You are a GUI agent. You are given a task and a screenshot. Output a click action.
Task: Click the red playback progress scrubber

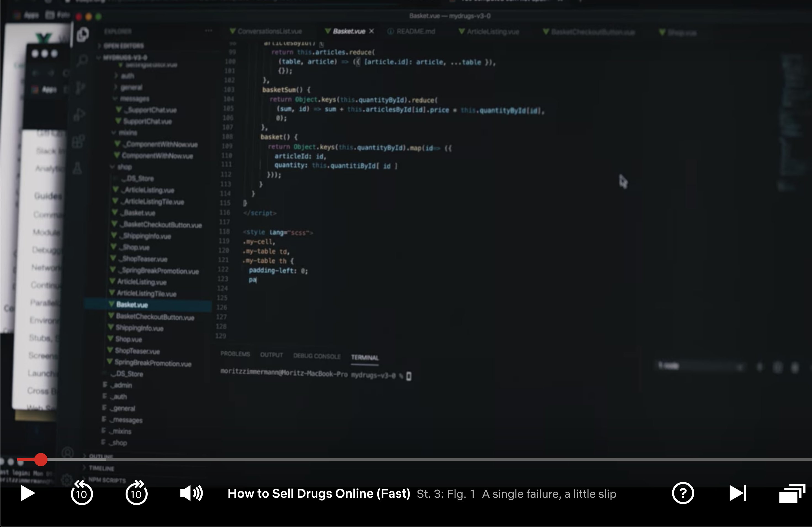tap(41, 460)
